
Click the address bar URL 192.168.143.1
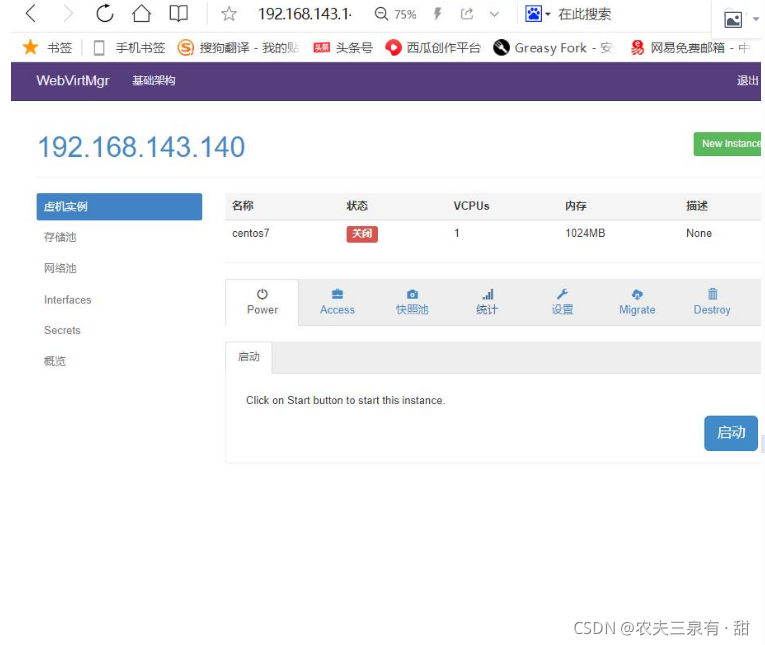(x=304, y=14)
